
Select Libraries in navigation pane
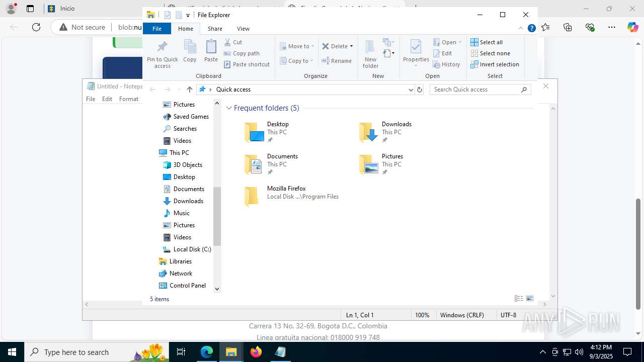click(180, 261)
